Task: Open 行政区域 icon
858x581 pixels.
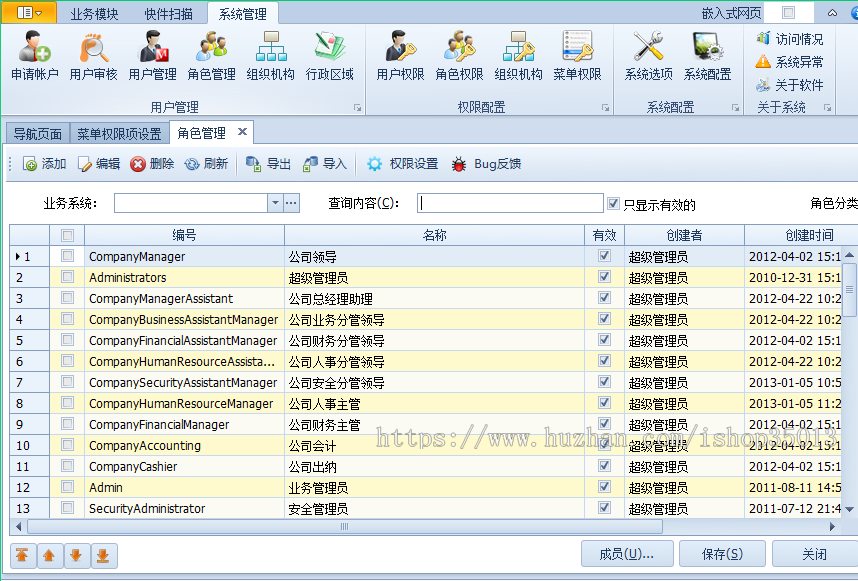Action: pos(330,56)
